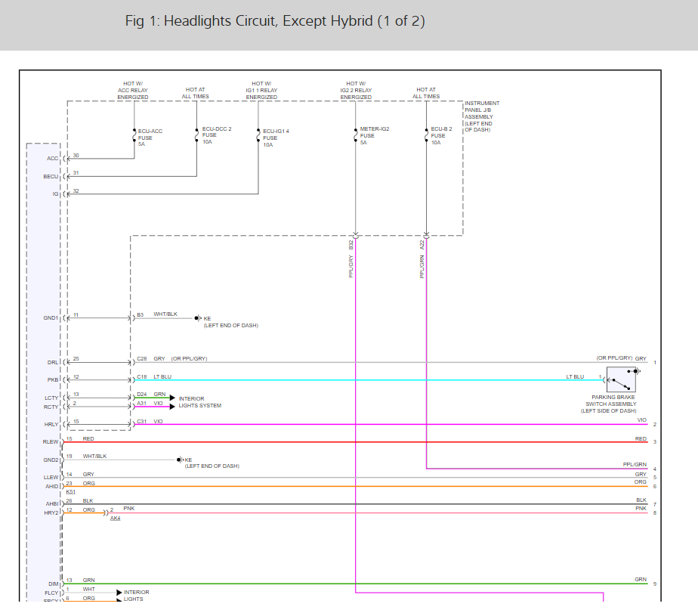Click the 'METER-IG2 FUSE 5A' label
Screen dimensions: 698x616
375,136
